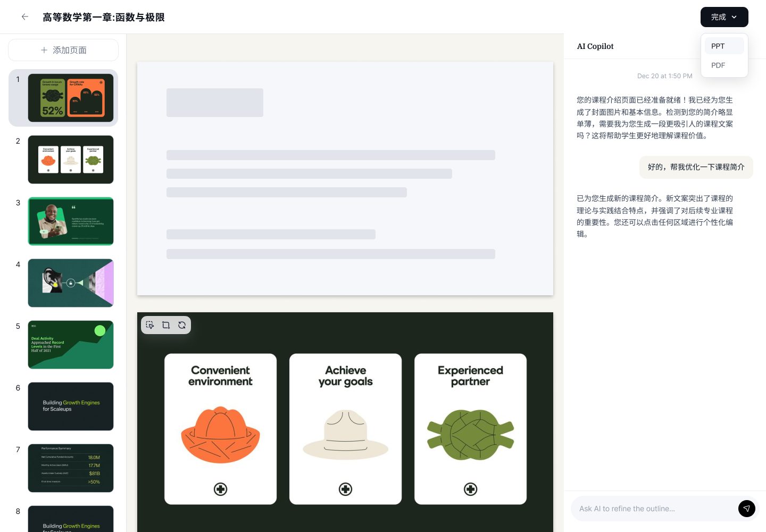This screenshot has height=532, width=766.
Task: Select the pointer tool on the image toolbar
Action: point(149,325)
